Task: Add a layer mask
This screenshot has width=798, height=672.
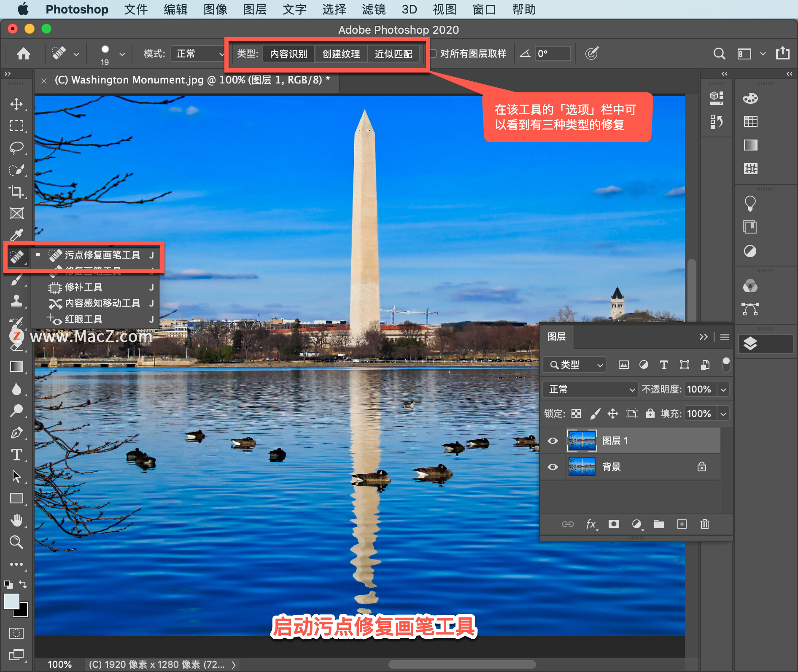Action: pos(614,524)
